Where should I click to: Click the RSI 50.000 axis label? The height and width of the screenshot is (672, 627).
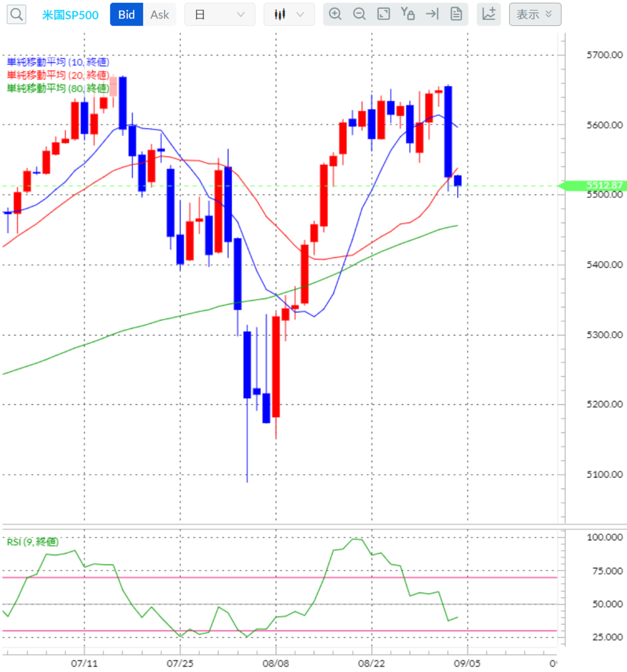607,604
